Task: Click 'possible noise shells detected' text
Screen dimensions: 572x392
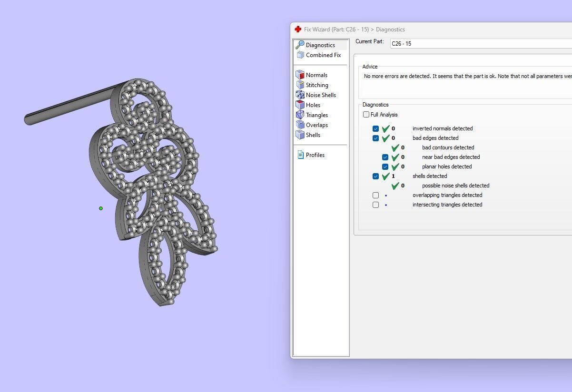Action: pyautogui.click(x=455, y=186)
